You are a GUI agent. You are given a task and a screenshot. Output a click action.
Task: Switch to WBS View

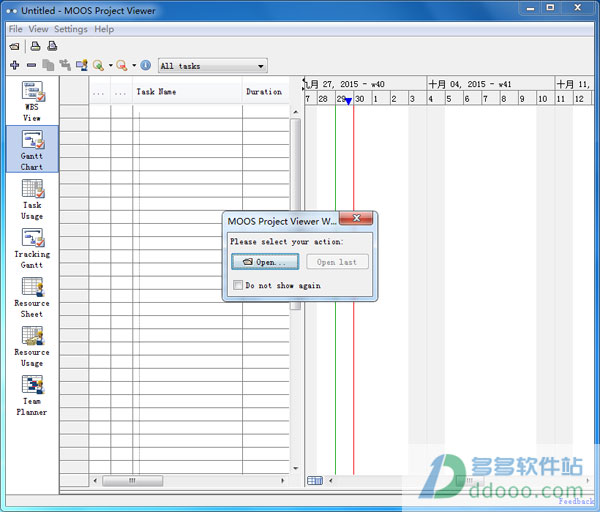click(x=32, y=101)
